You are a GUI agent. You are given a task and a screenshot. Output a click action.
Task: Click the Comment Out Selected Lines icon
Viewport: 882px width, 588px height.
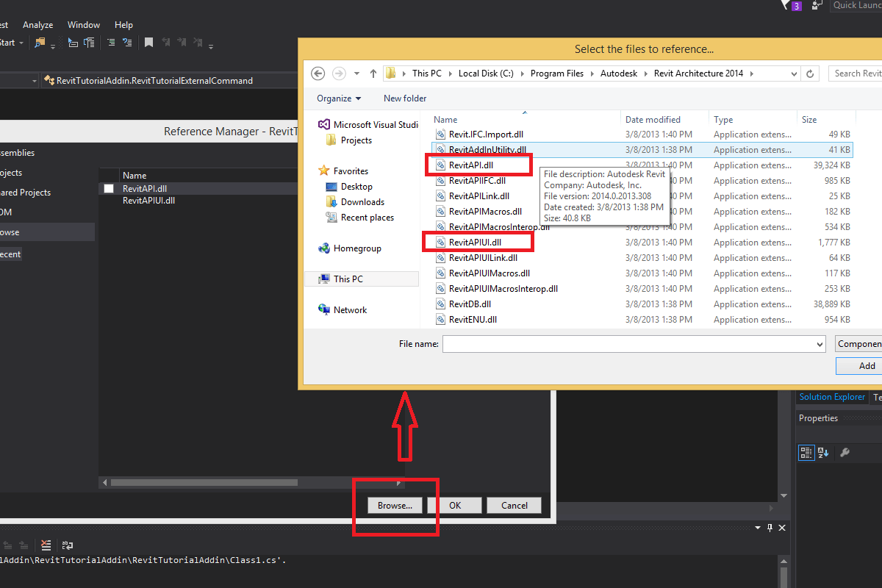pyautogui.click(x=111, y=43)
